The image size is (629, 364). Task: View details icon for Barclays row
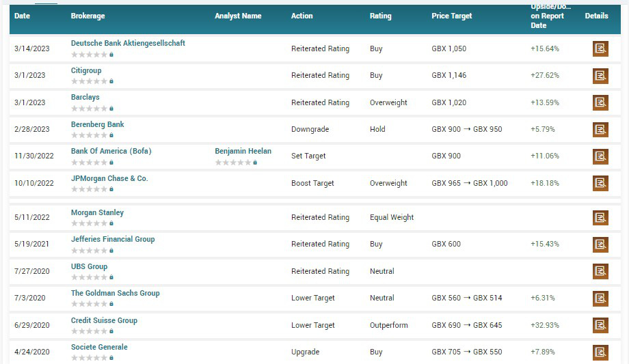600,103
